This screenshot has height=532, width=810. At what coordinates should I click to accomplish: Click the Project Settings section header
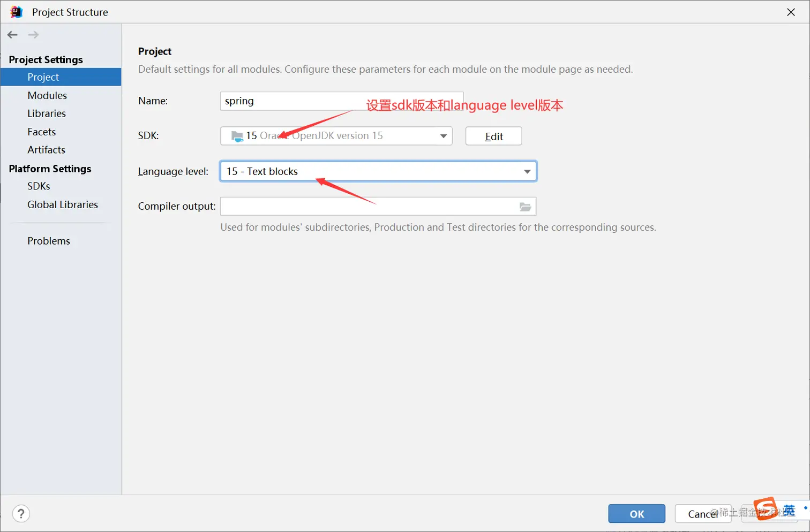(x=46, y=59)
